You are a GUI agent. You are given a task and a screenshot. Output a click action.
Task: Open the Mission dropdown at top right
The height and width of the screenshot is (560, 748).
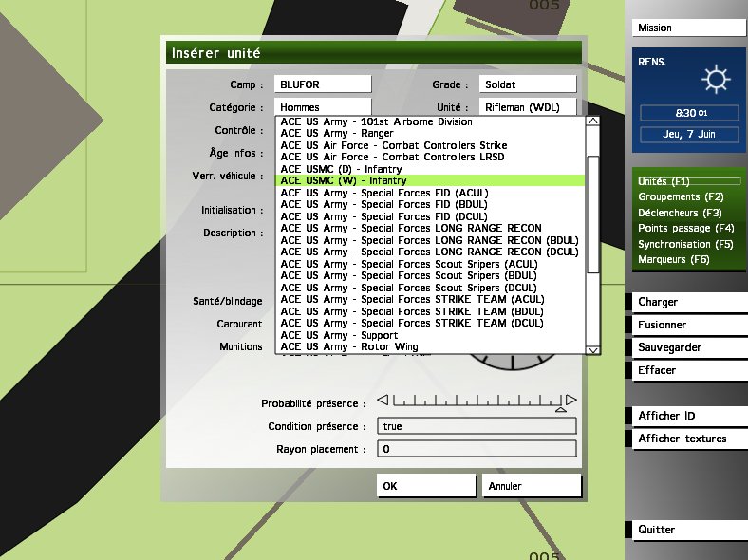click(x=690, y=28)
